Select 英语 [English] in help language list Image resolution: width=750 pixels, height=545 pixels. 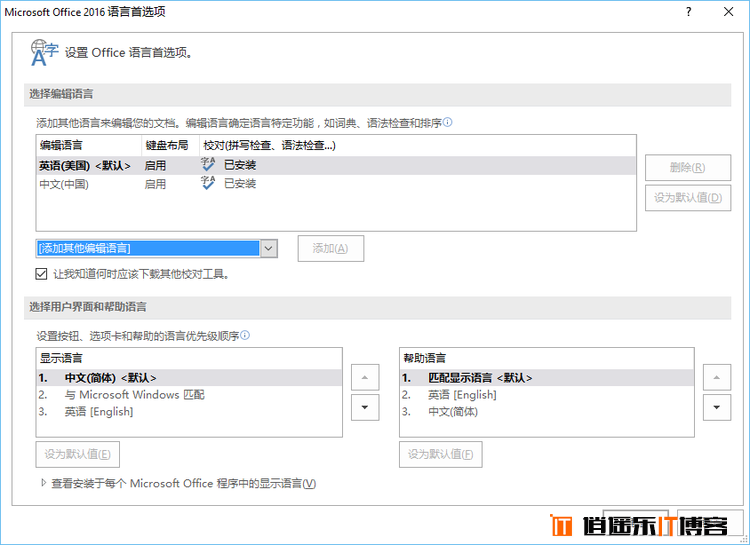547,395
